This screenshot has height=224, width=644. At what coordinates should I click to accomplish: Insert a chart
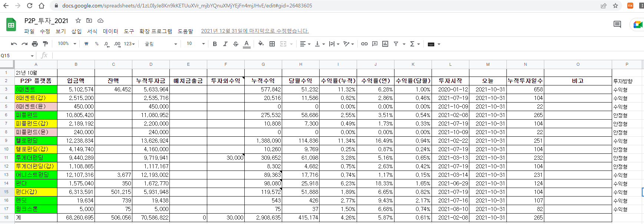[x=385, y=44]
